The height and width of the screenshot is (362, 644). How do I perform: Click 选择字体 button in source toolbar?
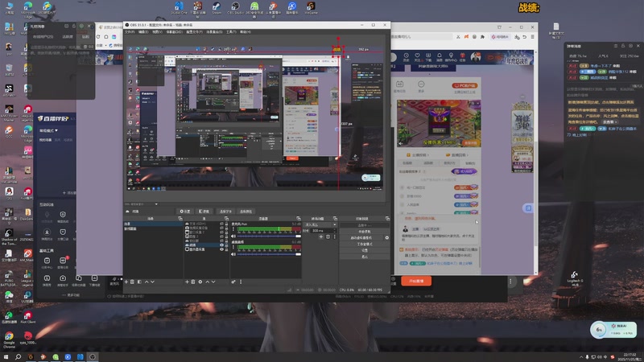[225, 212]
